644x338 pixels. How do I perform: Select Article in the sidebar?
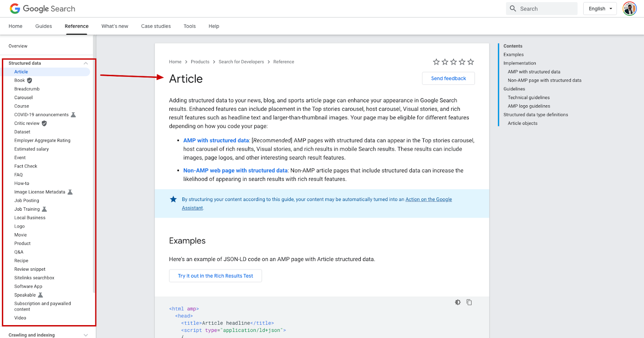[x=21, y=72]
